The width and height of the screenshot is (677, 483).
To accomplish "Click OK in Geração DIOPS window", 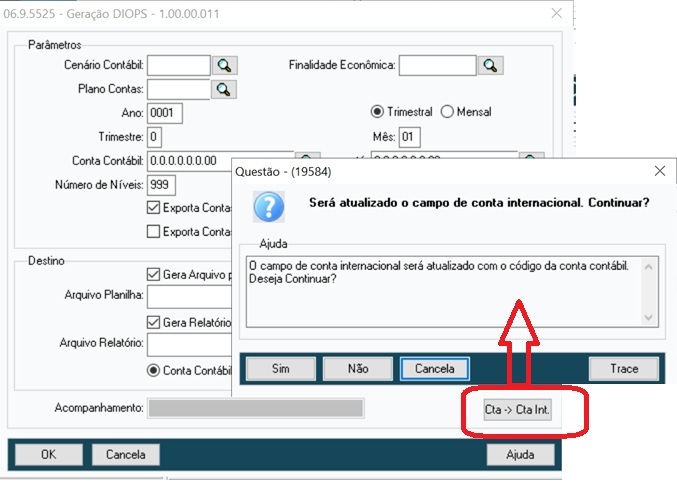I will pyautogui.click(x=49, y=455).
